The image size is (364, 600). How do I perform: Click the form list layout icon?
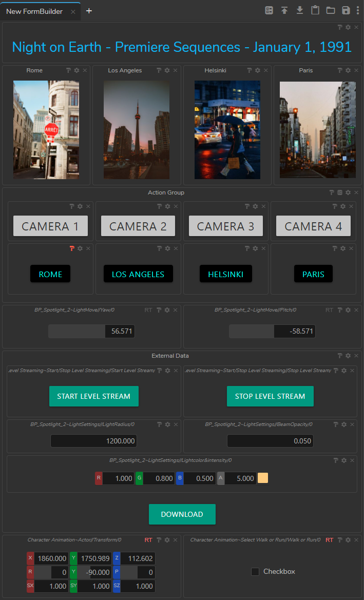point(269,10)
